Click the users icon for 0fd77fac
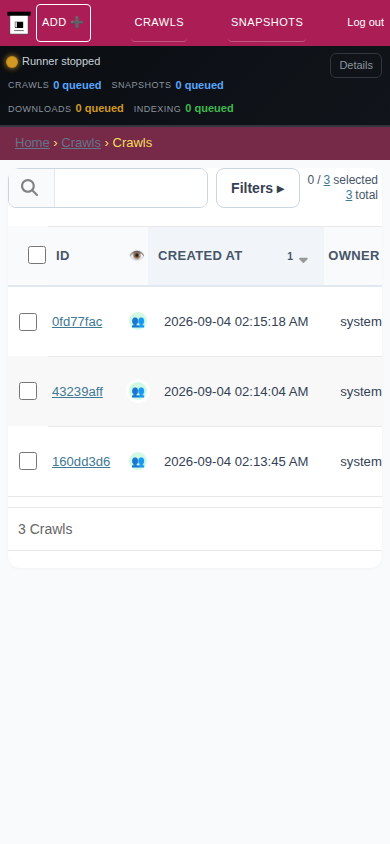This screenshot has width=390, height=844. pos(138,321)
